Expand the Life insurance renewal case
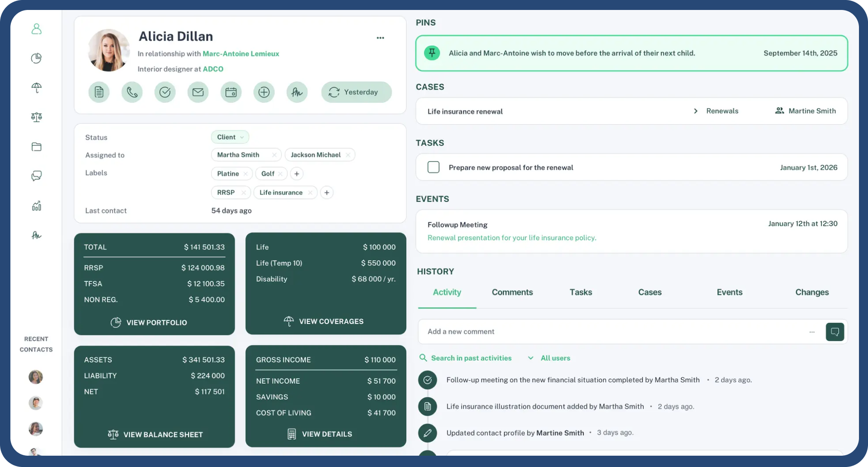The image size is (868, 467). point(695,111)
